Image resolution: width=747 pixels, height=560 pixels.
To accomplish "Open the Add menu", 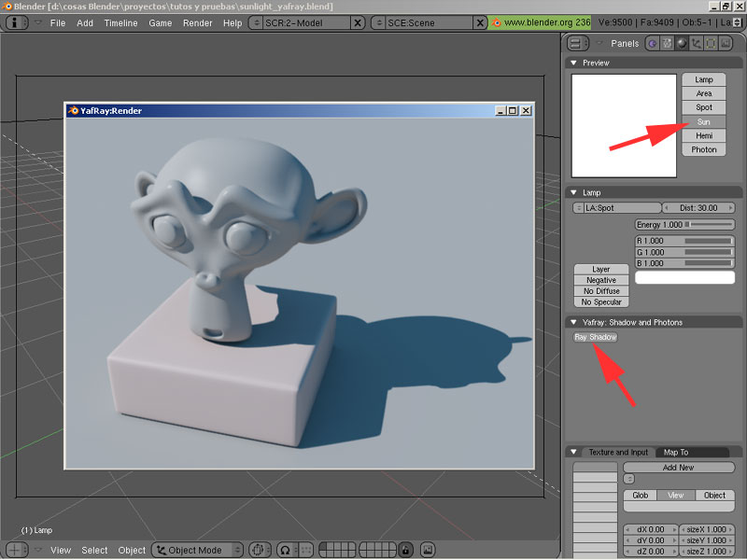I will (x=85, y=22).
